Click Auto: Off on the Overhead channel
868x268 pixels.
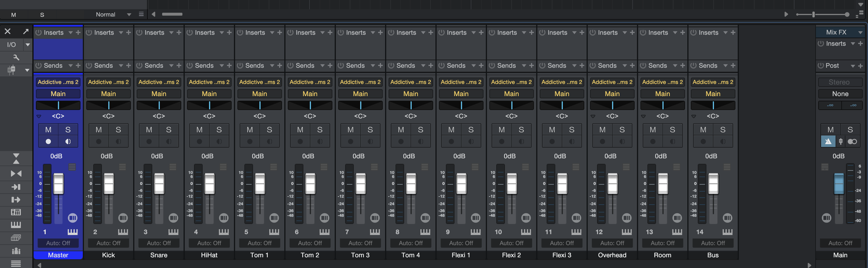click(x=612, y=243)
